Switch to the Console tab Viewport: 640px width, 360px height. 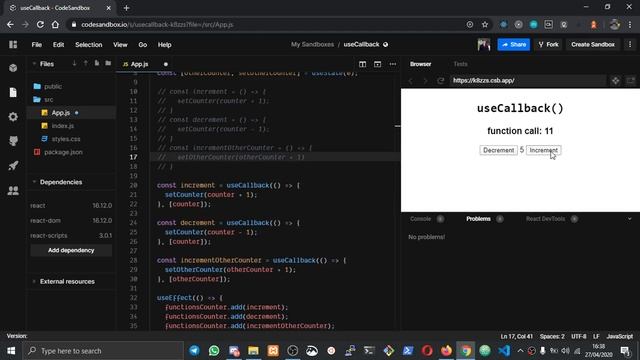[420, 219]
